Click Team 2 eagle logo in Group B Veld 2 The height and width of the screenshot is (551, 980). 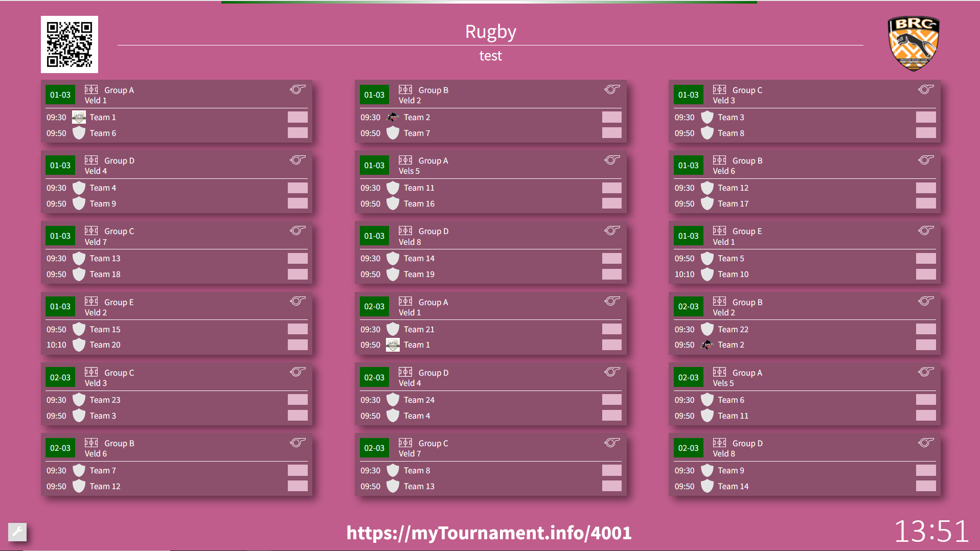pos(393,117)
